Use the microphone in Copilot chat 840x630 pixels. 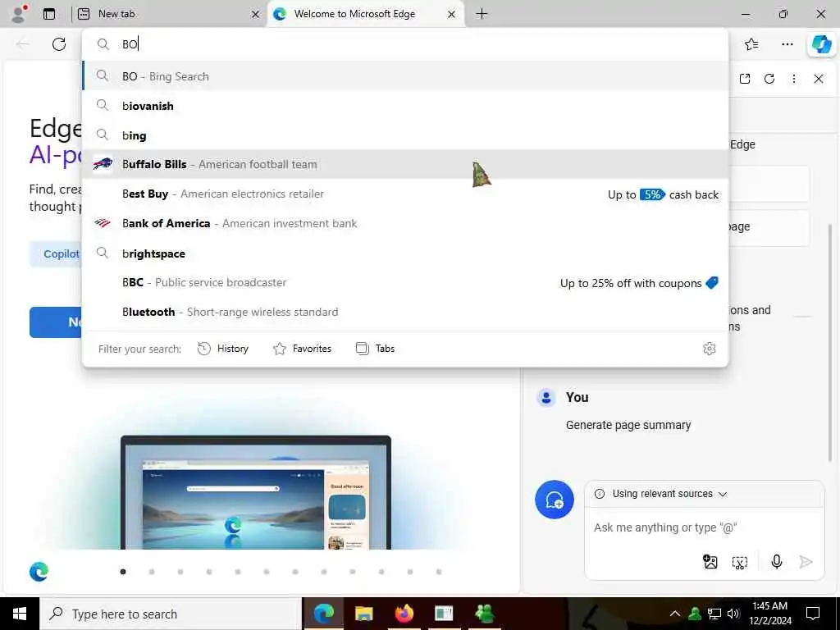pyautogui.click(x=776, y=561)
